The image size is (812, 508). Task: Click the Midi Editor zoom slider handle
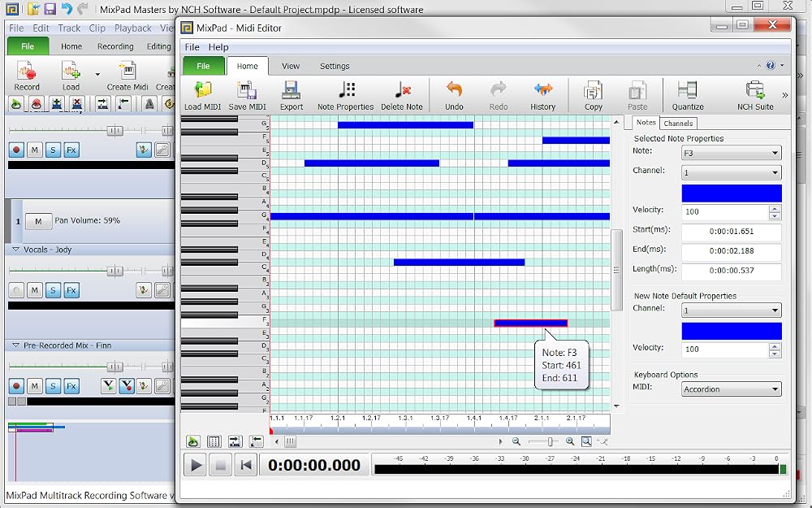(x=550, y=441)
